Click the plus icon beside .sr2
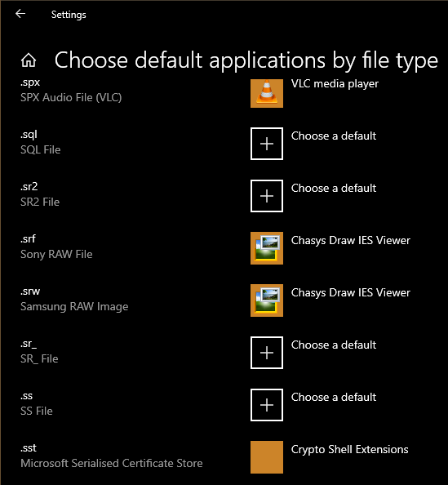 pos(267,196)
